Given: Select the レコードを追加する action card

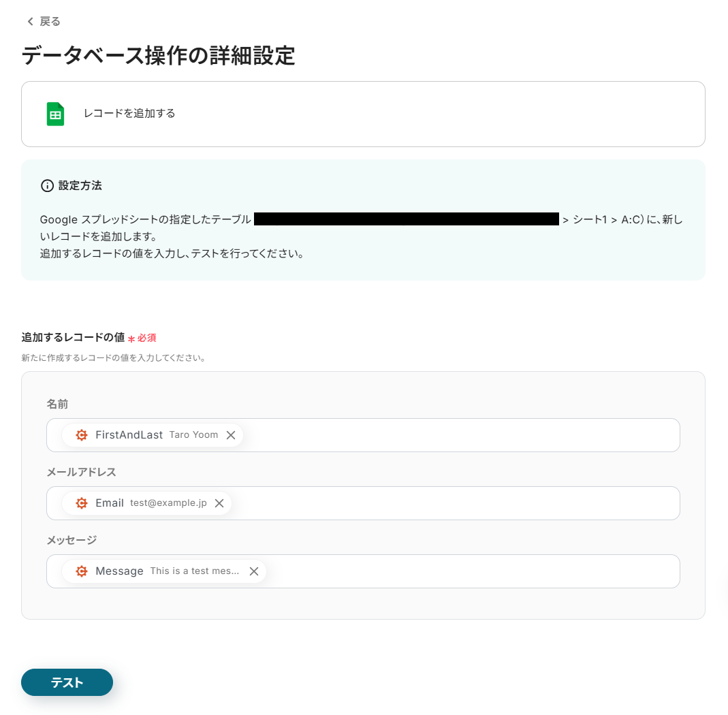Looking at the screenshot, I should click(x=363, y=114).
